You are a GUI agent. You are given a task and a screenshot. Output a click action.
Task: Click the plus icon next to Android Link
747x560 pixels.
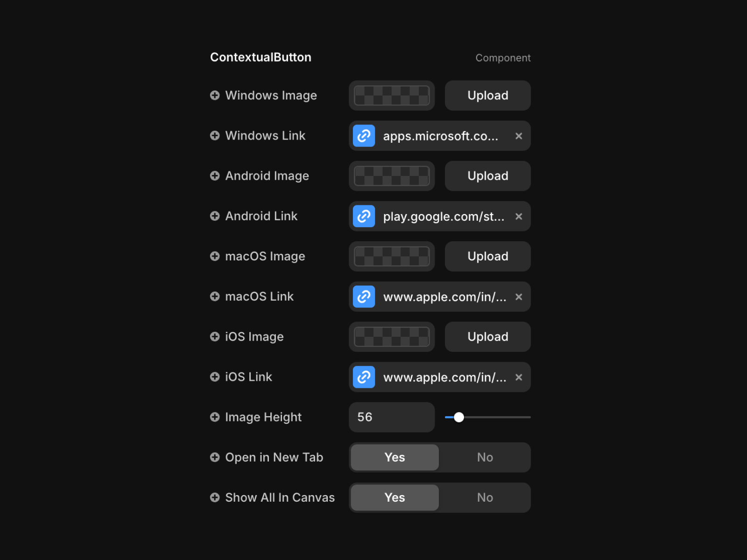click(x=215, y=216)
